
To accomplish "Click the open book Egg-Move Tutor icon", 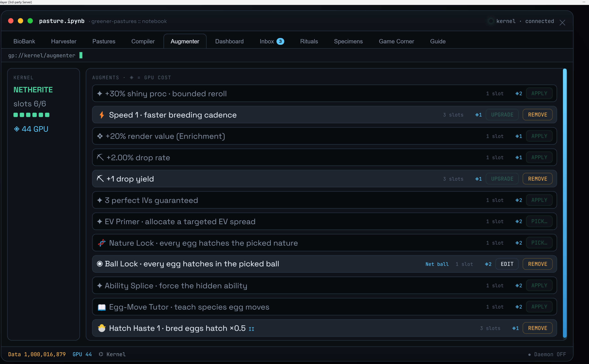I will pos(102,307).
